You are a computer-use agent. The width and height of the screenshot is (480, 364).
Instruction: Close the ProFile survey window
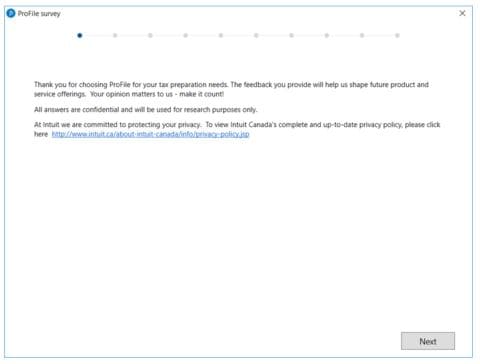[462, 13]
